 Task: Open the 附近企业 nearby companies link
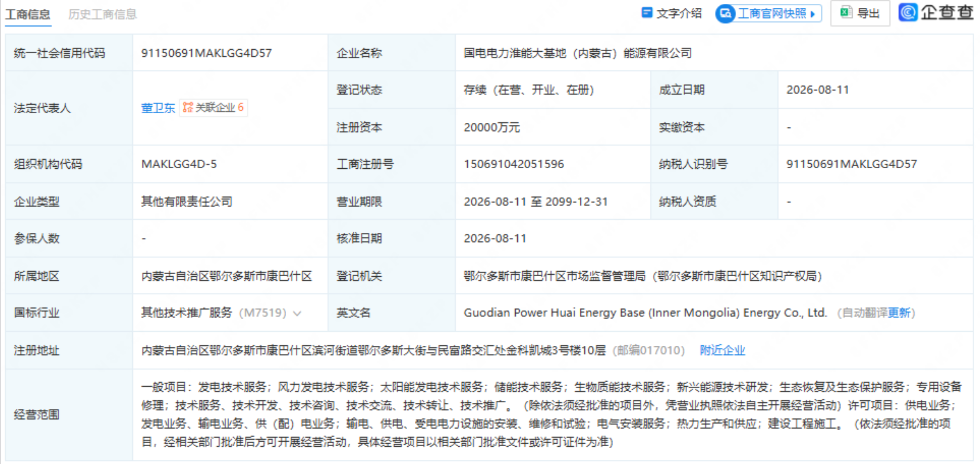722,351
